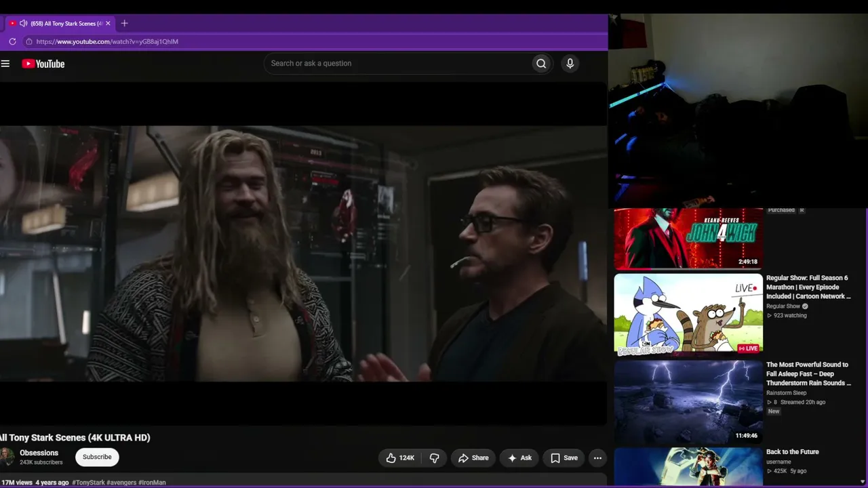Viewport: 868px width, 488px height.
Task: Save the video to a playlist
Action: (x=564, y=457)
